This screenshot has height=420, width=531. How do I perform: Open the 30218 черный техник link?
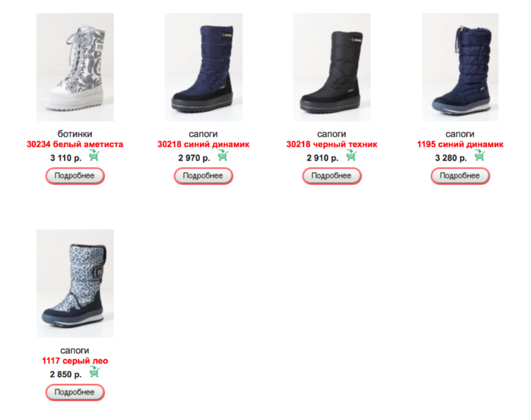[332, 144]
